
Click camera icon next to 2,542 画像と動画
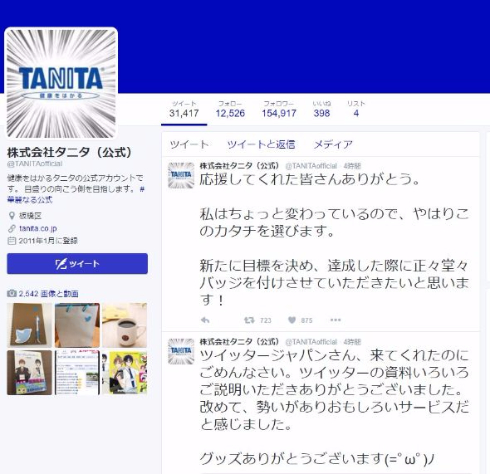point(12,293)
